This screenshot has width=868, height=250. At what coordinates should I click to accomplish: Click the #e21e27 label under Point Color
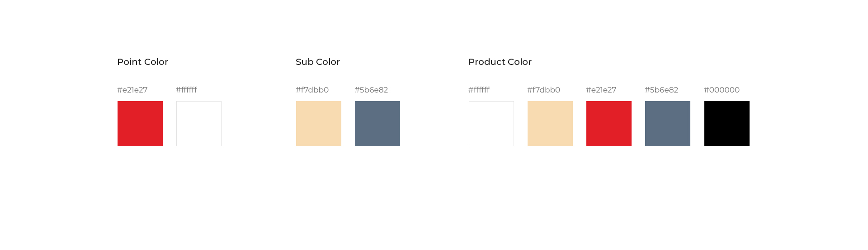pyautogui.click(x=132, y=90)
